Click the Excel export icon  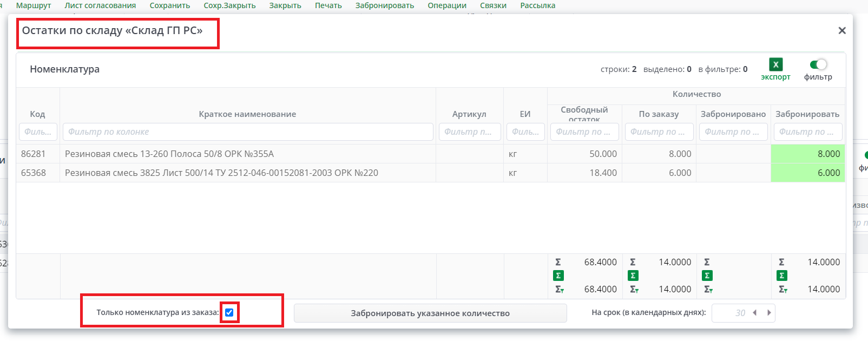point(775,64)
